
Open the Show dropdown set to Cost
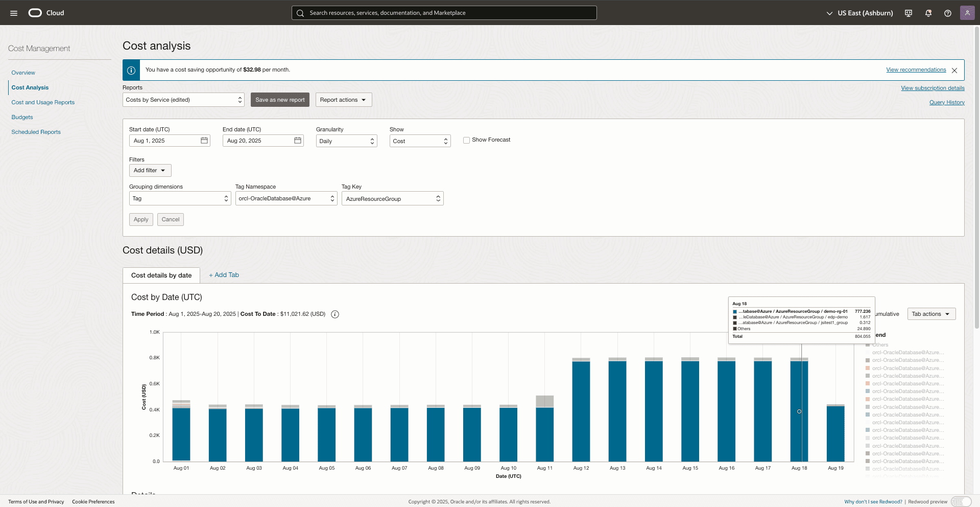tap(420, 141)
